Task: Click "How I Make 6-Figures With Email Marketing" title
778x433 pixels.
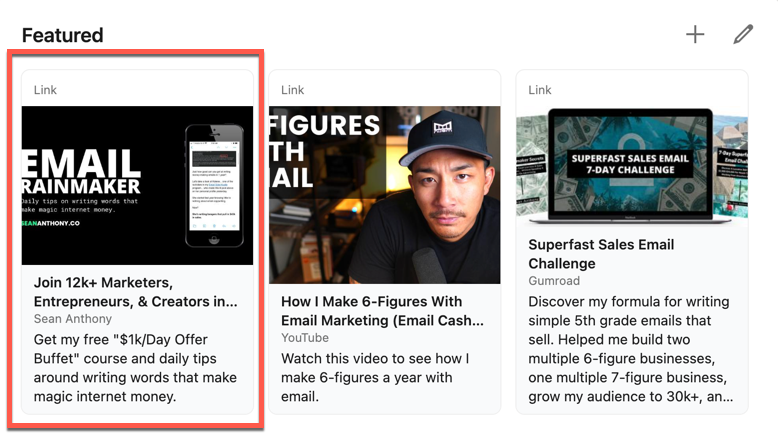Action: [x=382, y=311]
